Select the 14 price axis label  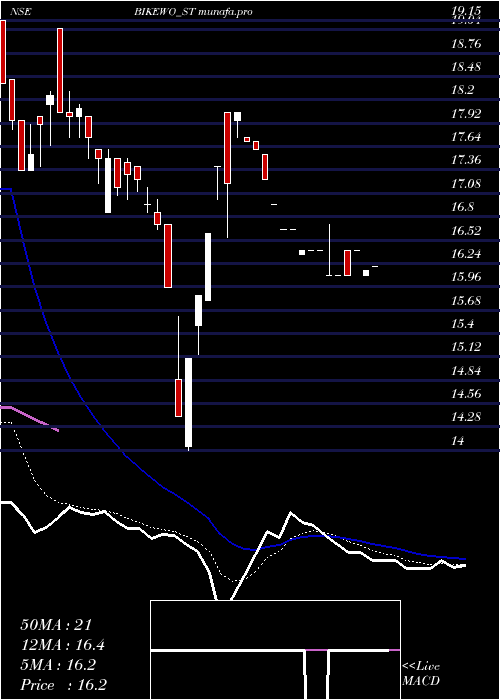coord(458,441)
